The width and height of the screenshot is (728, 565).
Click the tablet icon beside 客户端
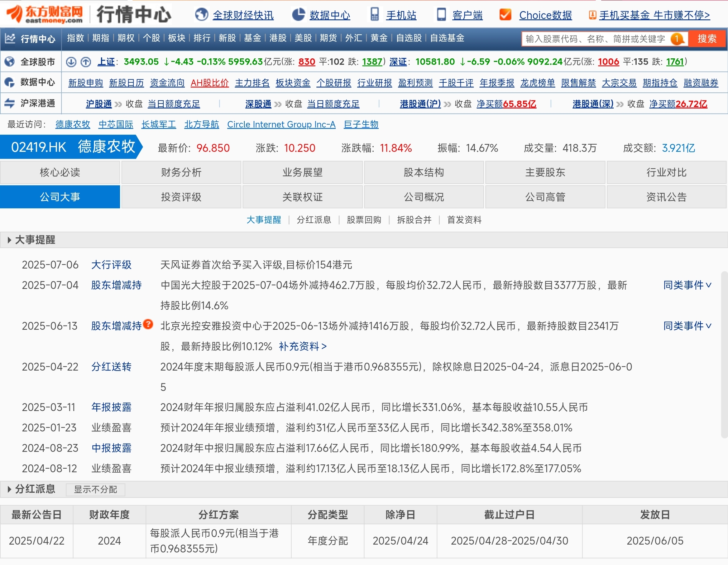point(441,15)
